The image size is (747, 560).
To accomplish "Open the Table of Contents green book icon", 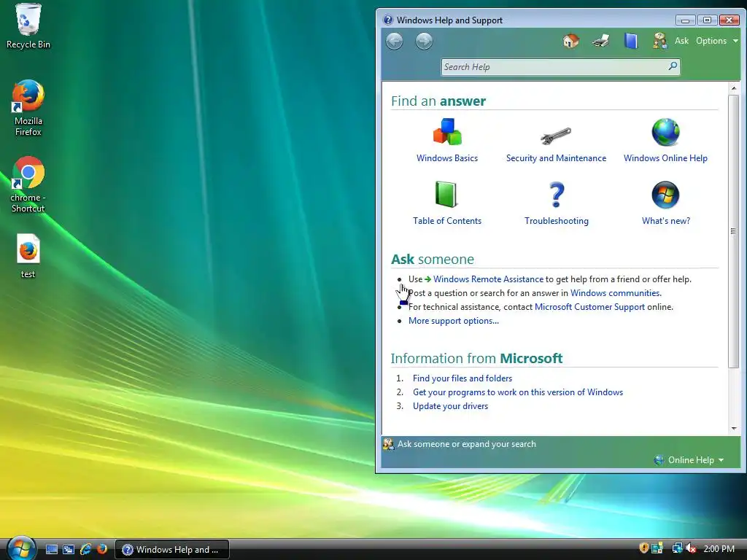I will (446, 194).
